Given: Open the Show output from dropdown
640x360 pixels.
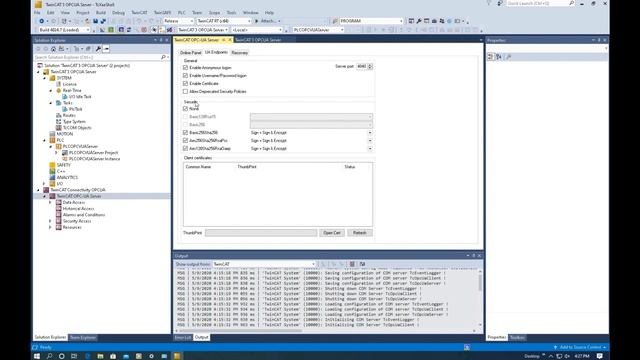Looking at the screenshot, I should click(x=264, y=264).
